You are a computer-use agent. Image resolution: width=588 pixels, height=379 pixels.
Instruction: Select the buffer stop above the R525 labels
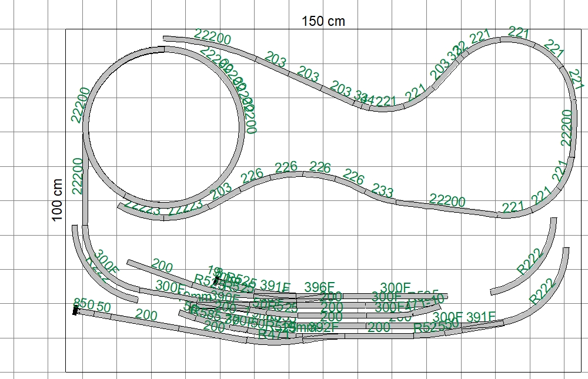[217, 280]
